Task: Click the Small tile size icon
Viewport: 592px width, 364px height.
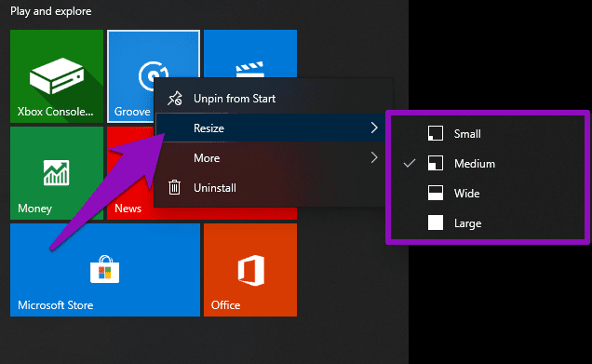Action: tap(436, 134)
